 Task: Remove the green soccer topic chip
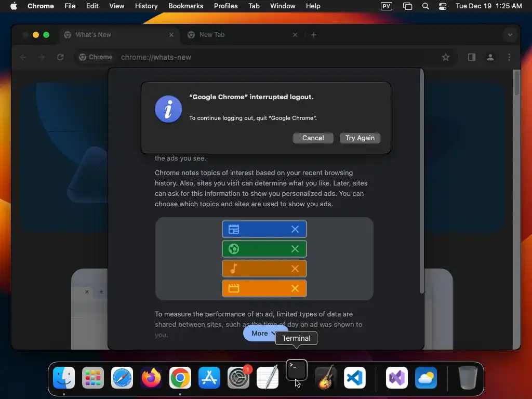click(x=295, y=249)
